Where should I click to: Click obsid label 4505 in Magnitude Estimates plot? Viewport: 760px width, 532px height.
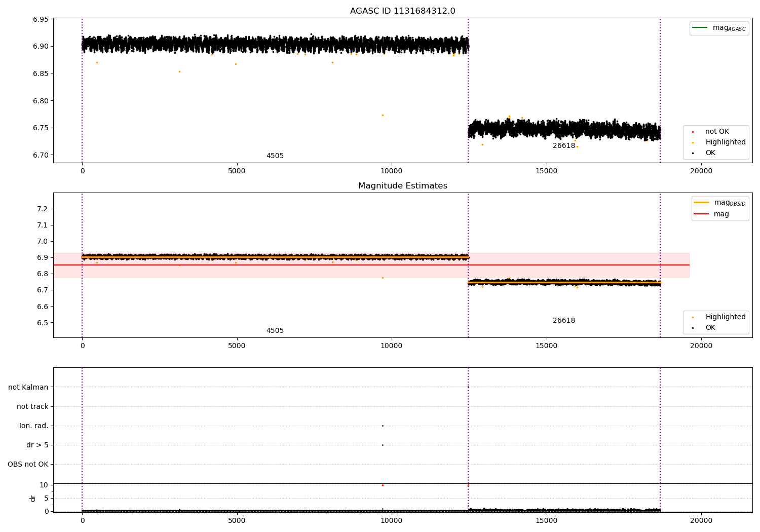[275, 331]
